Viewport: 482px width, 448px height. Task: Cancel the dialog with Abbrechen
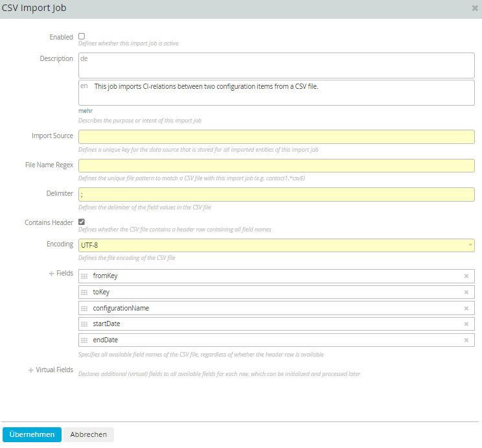[x=89, y=434]
